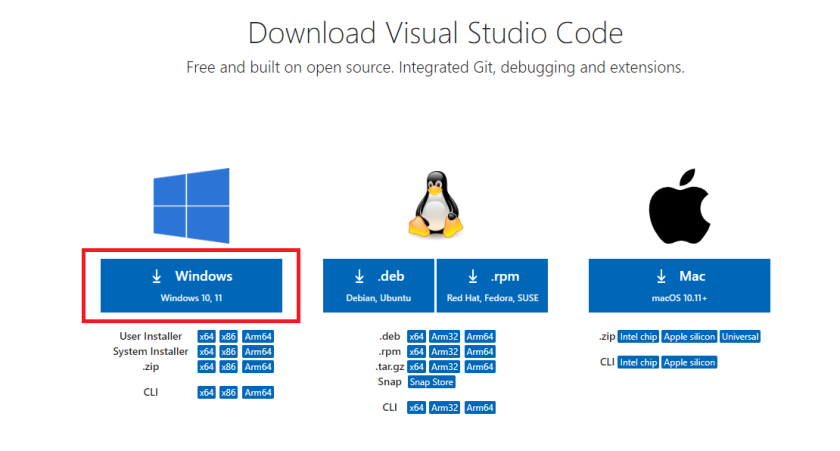
Task: Choose x86 for Windows .zip
Action: (x=229, y=367)
